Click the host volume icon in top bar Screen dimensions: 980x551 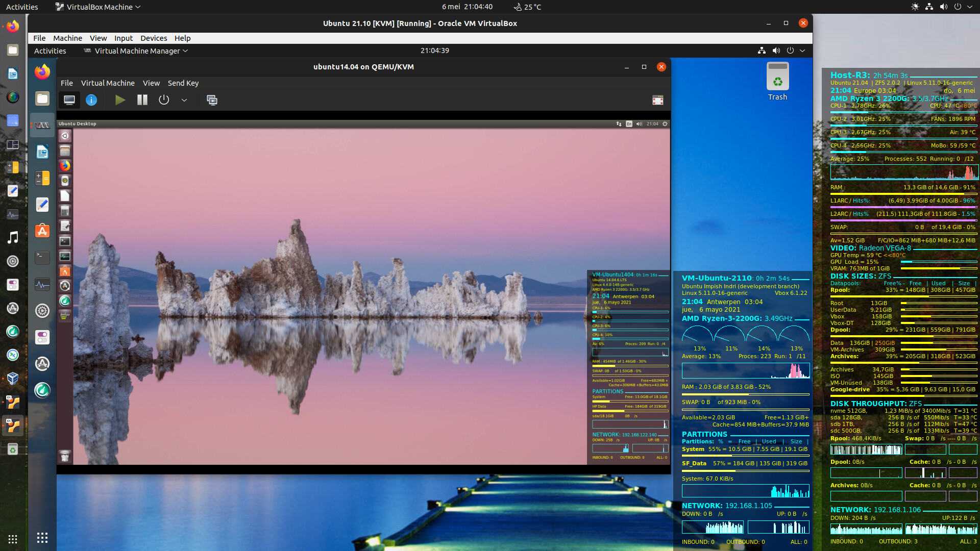944,7
